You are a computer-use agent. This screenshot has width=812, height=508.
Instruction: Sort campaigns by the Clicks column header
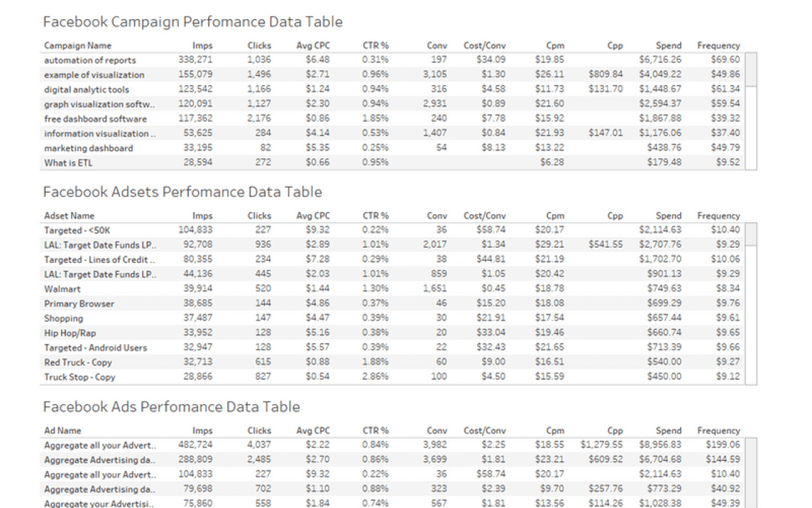(259, 45)
